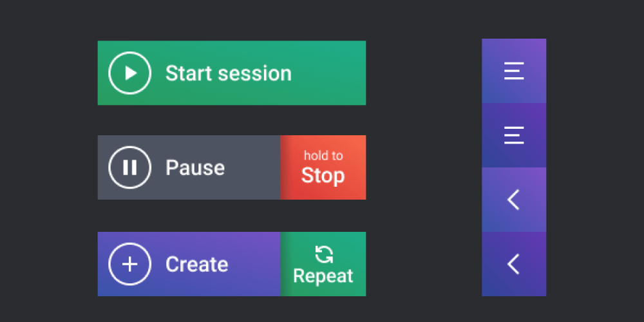Click the word "Stop" on the red button

323,176
